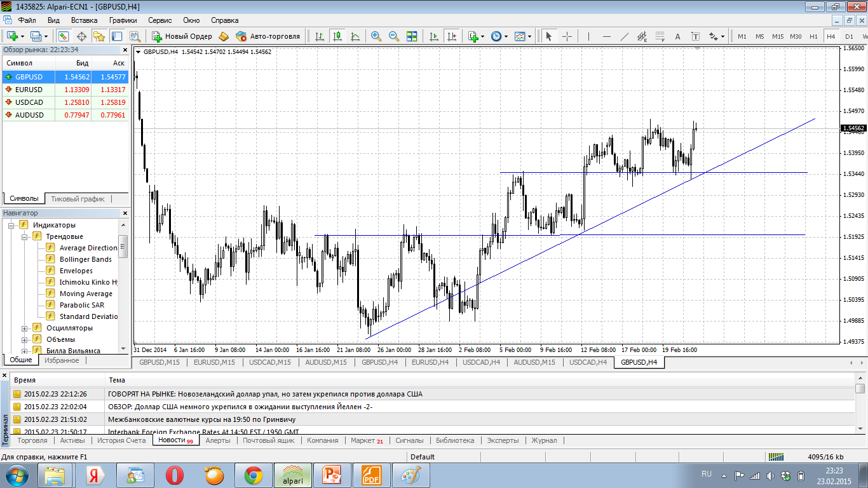The width and height of the screenshot is (868, 488).
Task: Select EURUSD row in Market Watch
Action: [x=65, y=90]
